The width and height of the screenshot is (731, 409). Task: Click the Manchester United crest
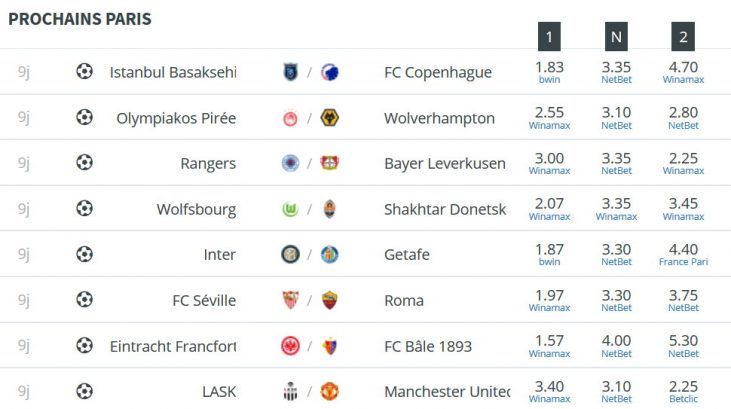(x=330, y=391)
